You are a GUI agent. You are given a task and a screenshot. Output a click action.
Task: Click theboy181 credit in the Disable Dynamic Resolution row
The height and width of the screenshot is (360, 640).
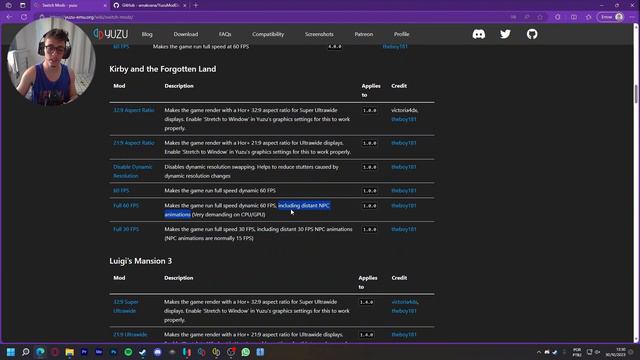(404, 167)
